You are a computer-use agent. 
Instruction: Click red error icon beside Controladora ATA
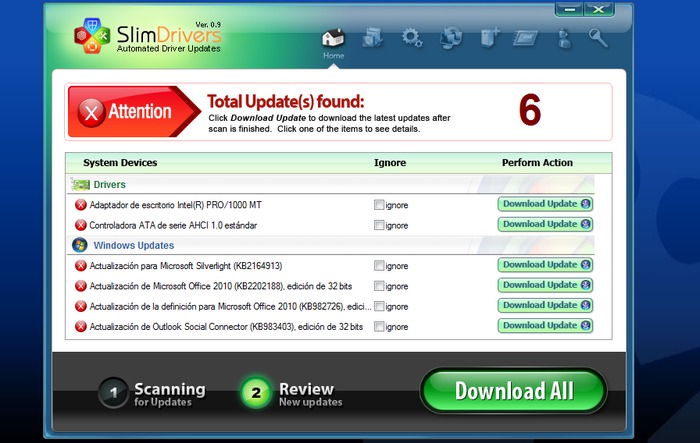(x=81, y=225)
